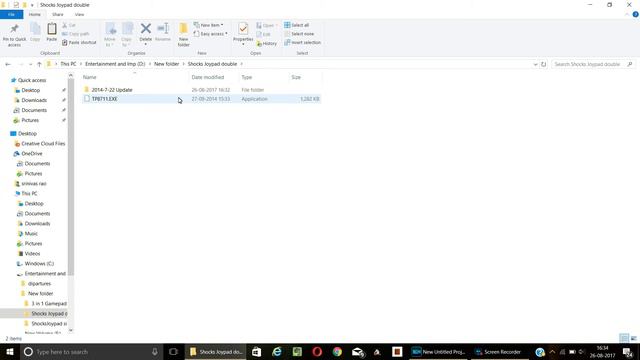This screenshot has height=360, width=640.
Task: Click Entertainment and Imp (D:) breadcrumb
Action: 115,64
